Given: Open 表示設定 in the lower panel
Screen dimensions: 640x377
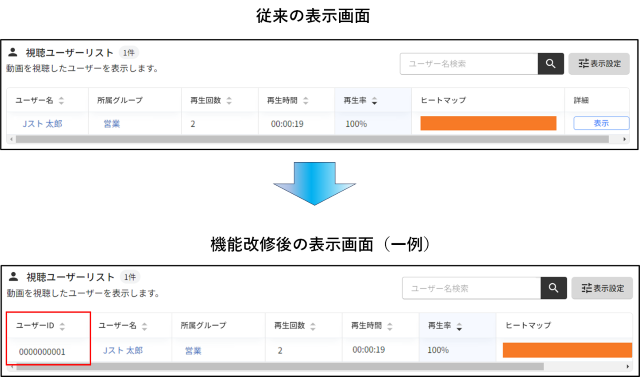Looking at the screenshot, I should tap(602, 288).
